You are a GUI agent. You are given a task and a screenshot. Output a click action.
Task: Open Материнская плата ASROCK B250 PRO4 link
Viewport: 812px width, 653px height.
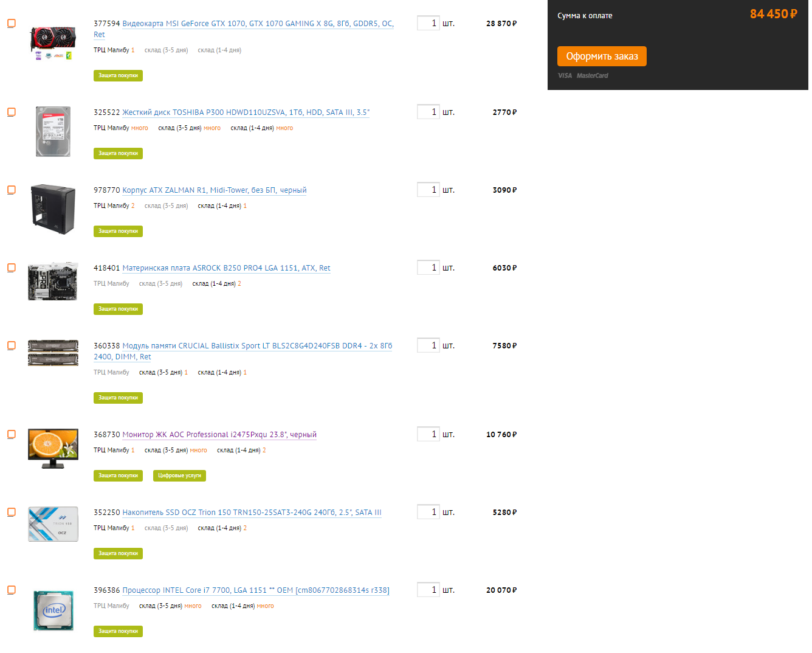[x=226, y=268]
